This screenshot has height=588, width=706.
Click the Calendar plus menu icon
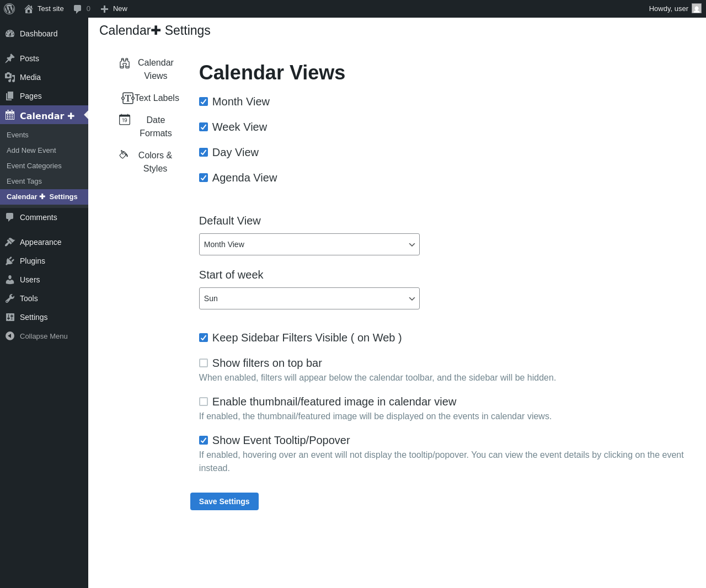(10, 115)
